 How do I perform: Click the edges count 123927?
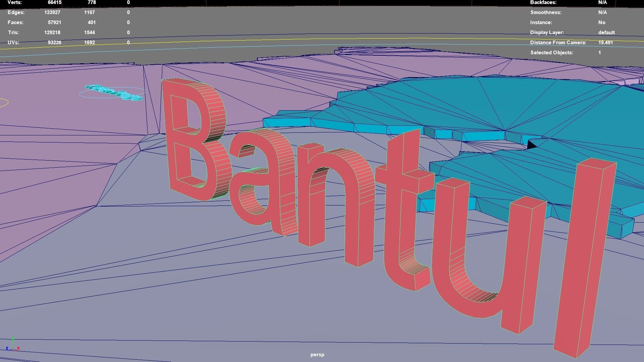53,12
